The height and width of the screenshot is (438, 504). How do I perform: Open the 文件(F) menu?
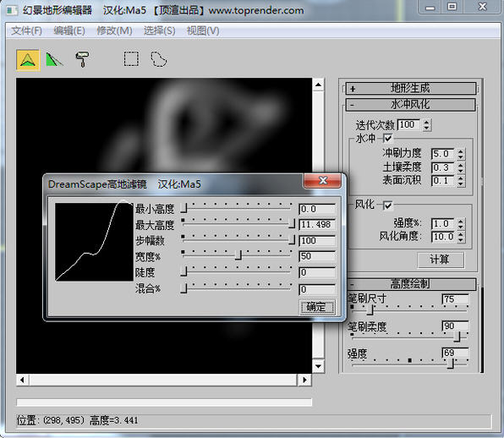[26, 30]
